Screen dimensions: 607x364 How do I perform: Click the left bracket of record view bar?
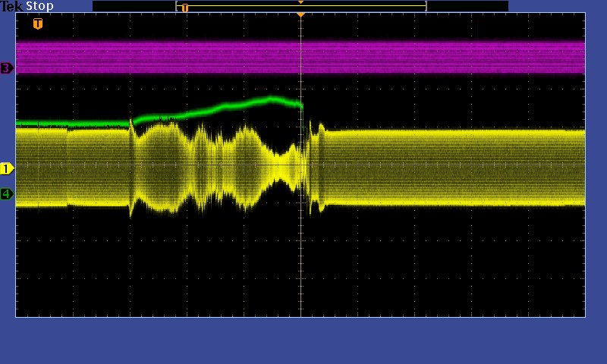click(x=177, y=6)
